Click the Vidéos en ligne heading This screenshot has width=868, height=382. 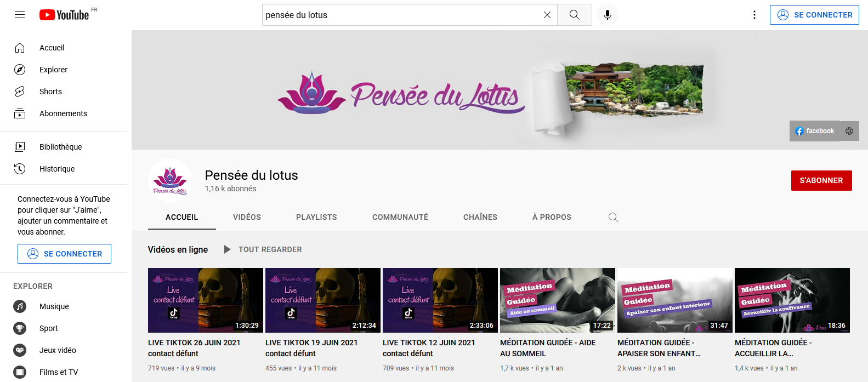click(178, 249)
